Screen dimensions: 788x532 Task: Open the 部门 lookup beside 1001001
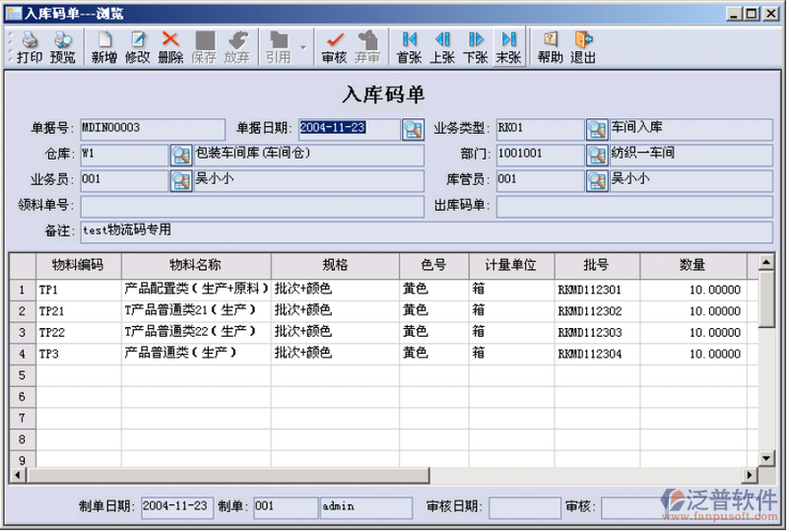(597, 155)
